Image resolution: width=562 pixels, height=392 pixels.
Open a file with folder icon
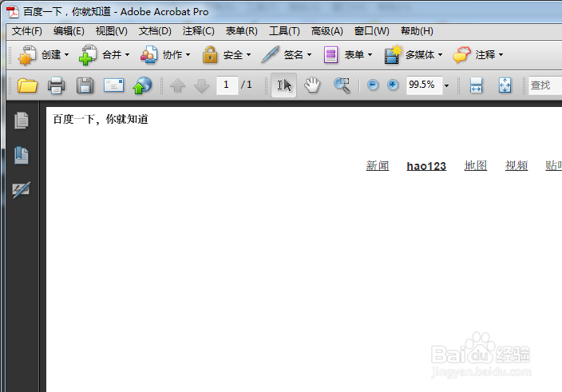[27, 85]
